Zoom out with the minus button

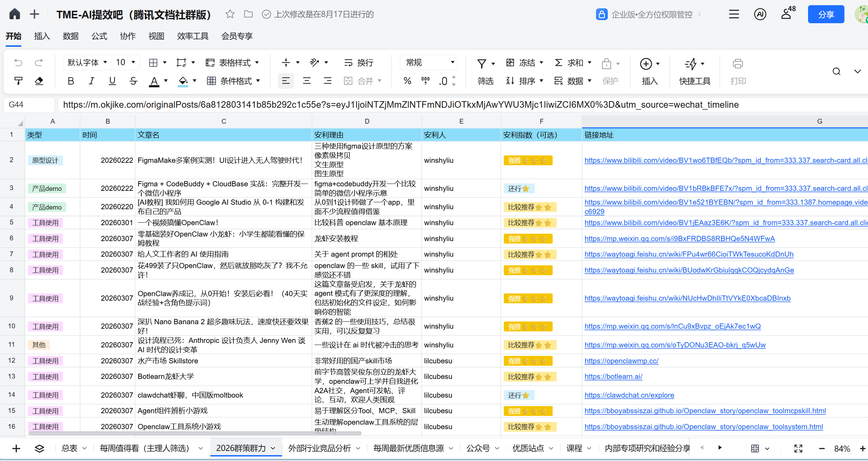tap(822, 449)
